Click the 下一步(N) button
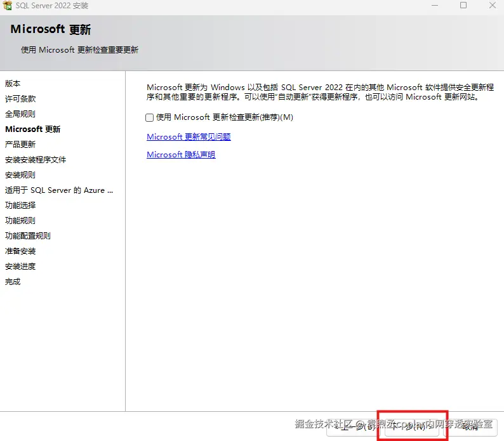The image size is (504, 441). click(x=412, y=427)
